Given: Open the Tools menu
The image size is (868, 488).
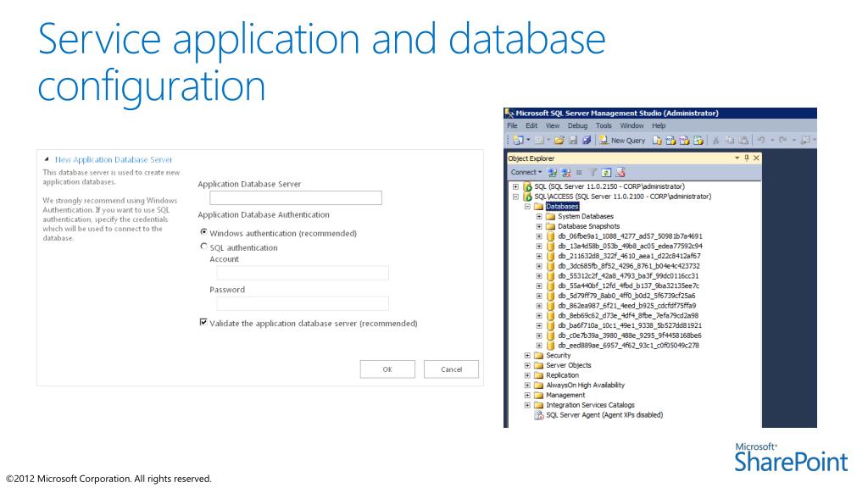Looking at the screenshot, I should pos(603,125).
